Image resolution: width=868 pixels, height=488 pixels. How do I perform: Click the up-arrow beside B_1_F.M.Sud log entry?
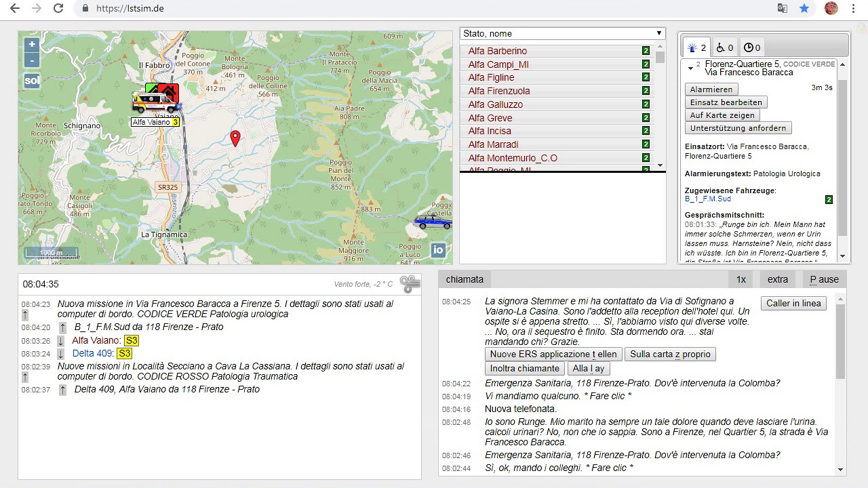coord(62,327)
